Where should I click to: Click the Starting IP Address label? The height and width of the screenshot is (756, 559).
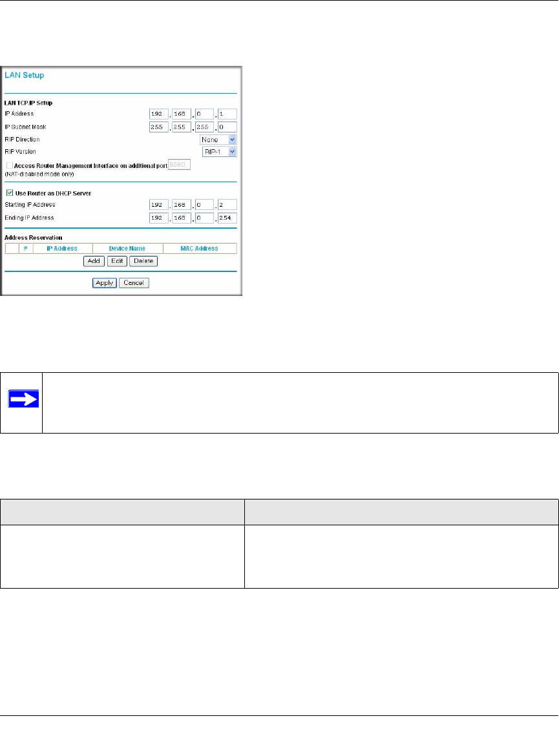click(x=30, y=204)
